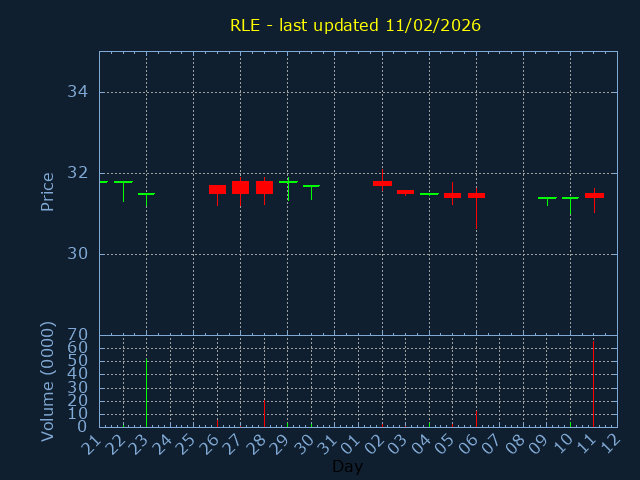Click the red candlestick for day 27
Screen dimensions: 640x480
tap(240, 187)
